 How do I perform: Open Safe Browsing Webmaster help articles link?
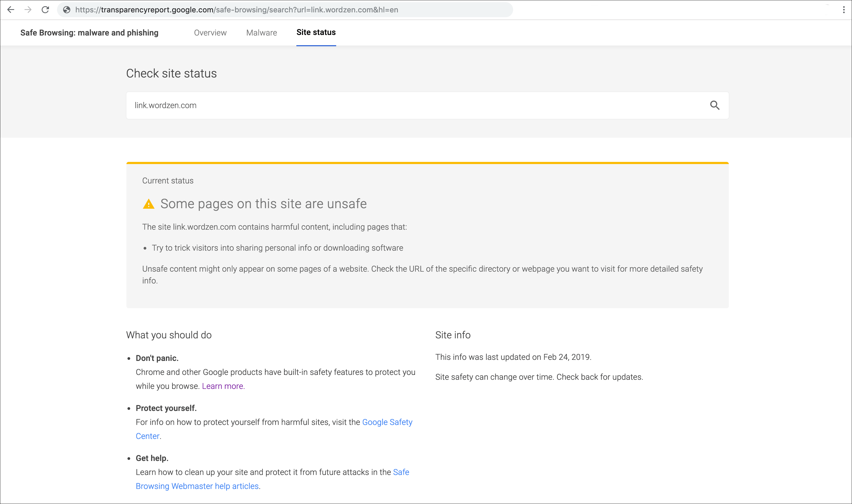click(197, 486)
